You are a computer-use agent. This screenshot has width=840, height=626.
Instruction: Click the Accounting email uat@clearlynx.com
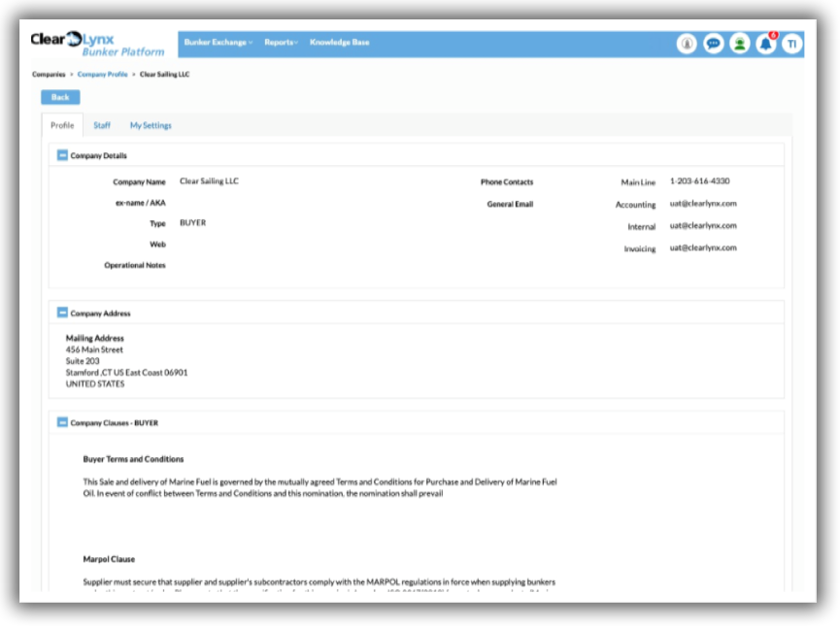[x=703, y=204]
